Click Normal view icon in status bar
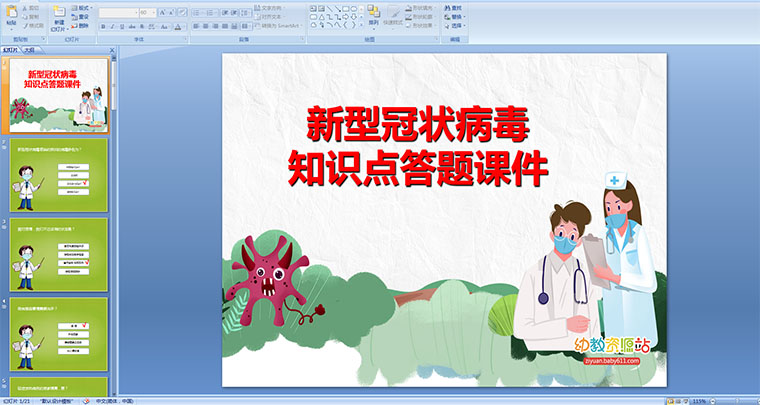This screenshot has height=405, width=760. pyautogui.click(x=671, y=401)
